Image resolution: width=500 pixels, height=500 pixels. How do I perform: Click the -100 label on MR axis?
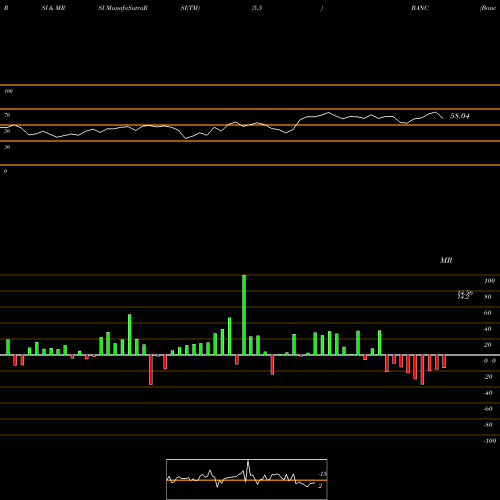coord(490,441)
